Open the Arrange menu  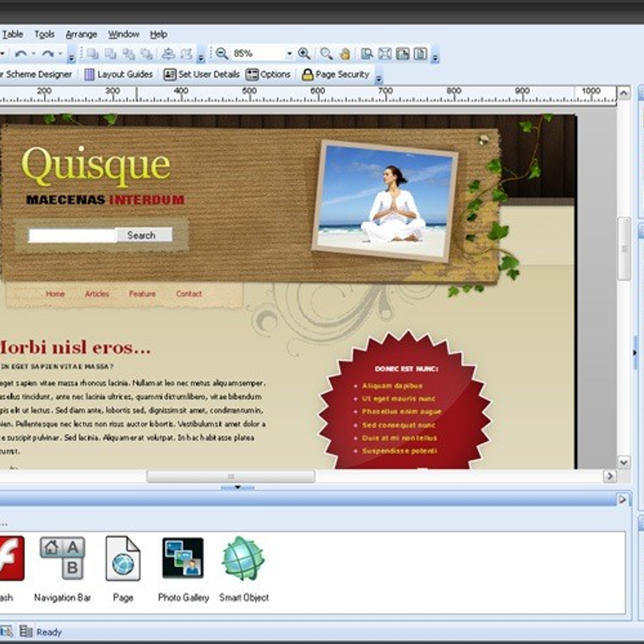[81, 34]
